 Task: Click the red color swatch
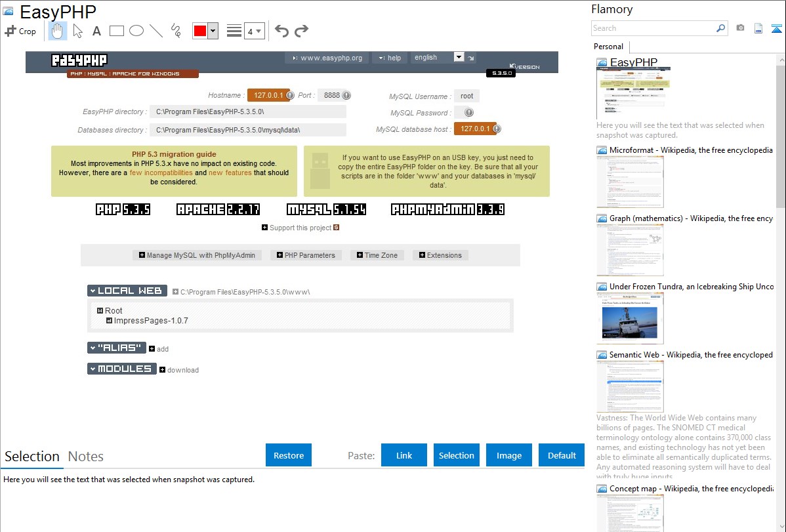tap(200, 31)
